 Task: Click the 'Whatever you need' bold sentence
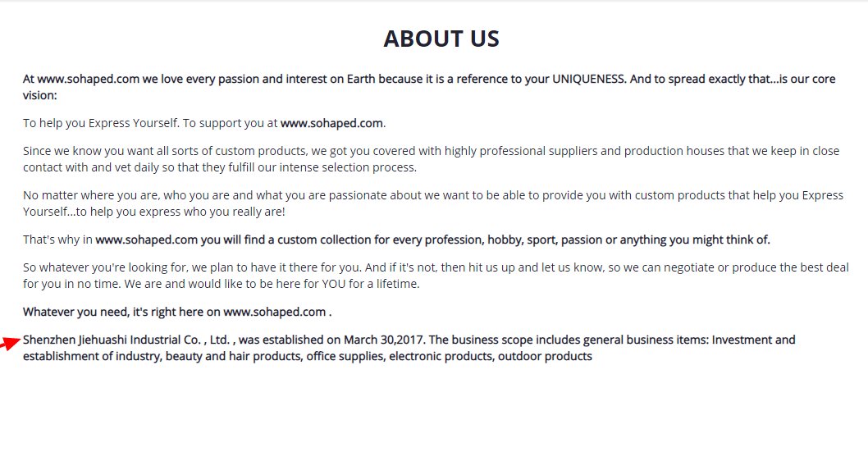(177, 312)
